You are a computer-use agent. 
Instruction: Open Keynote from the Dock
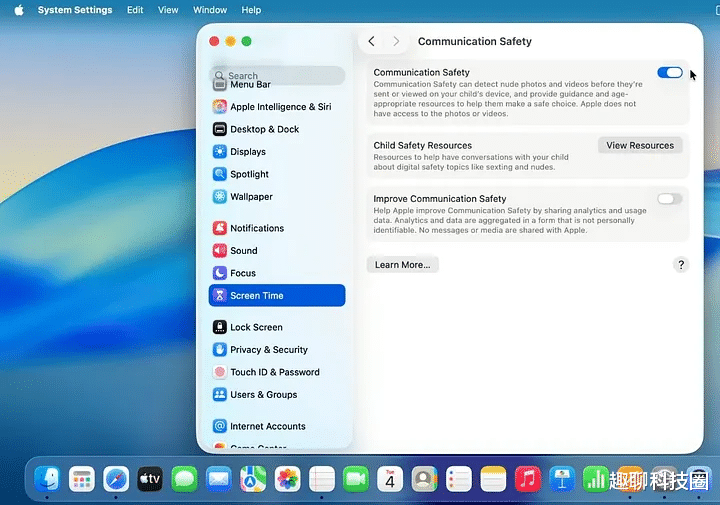tap(562, 479)
